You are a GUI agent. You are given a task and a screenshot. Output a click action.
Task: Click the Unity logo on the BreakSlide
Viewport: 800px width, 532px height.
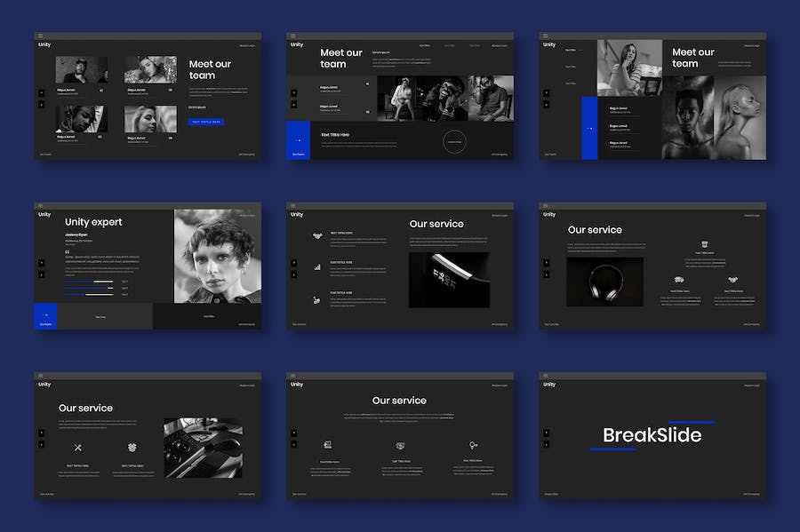pos(549,385)
